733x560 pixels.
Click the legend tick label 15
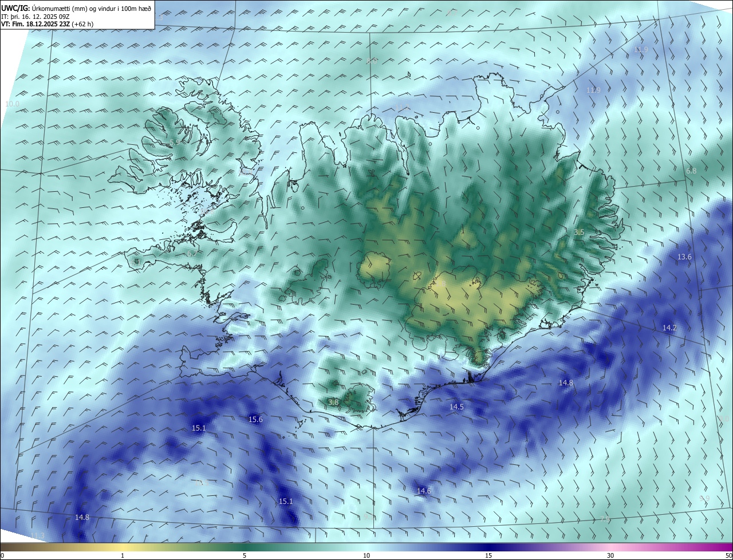click(x=488, y=555)
